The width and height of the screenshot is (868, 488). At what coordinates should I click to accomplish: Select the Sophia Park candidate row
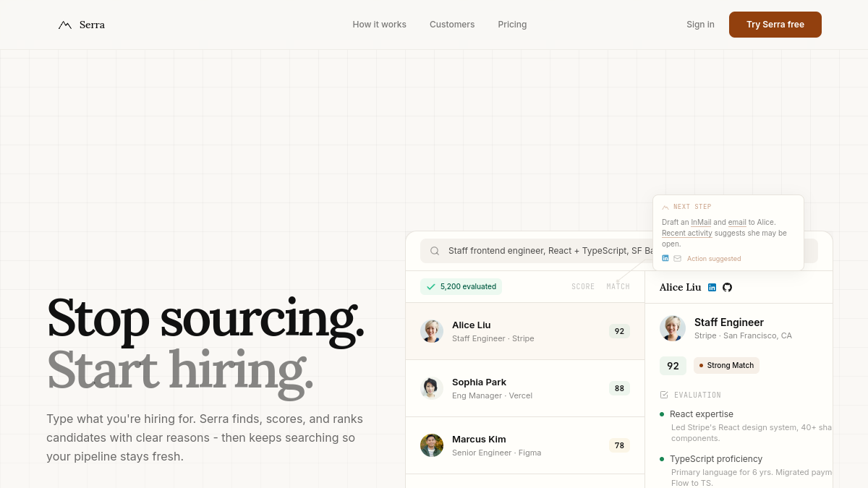[525, 388]
